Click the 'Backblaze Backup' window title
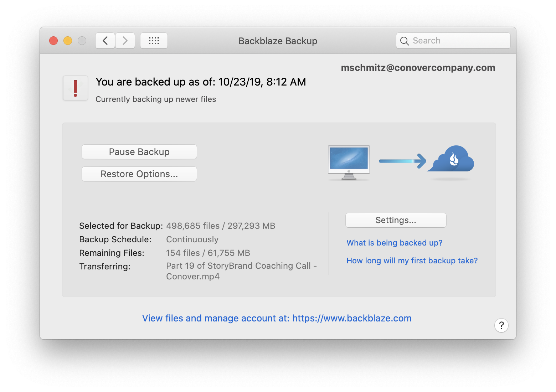Viewport: 556px width, 392px height. [278, 41]
